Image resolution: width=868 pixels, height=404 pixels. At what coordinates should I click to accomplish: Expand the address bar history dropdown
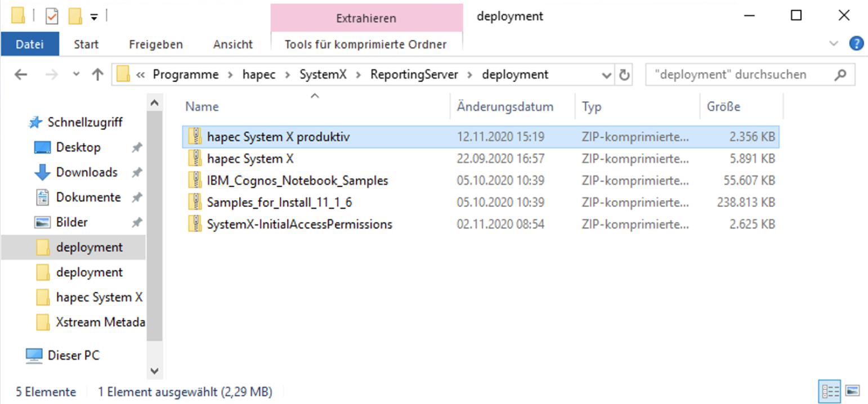coord(606,75)
